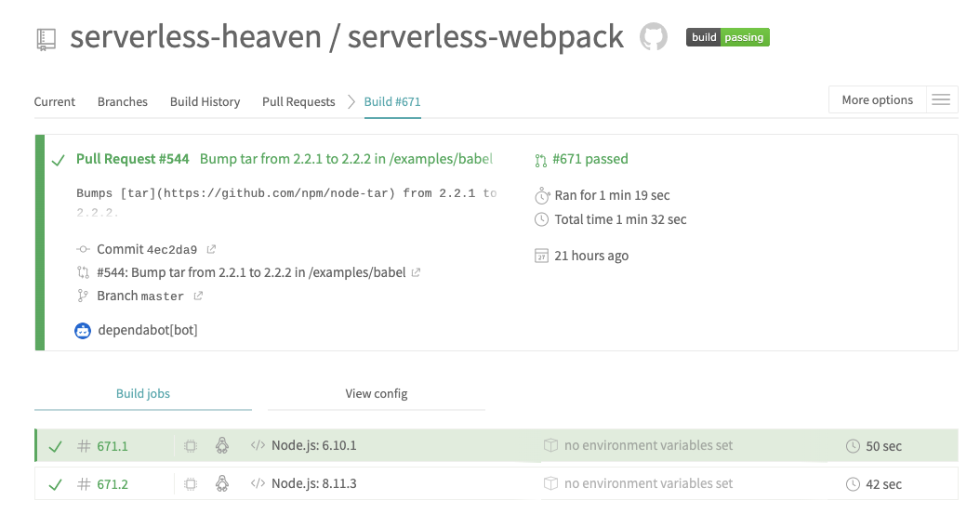
Task: Click the external link icon after Branch master
Action: click(x=198, y=296)
